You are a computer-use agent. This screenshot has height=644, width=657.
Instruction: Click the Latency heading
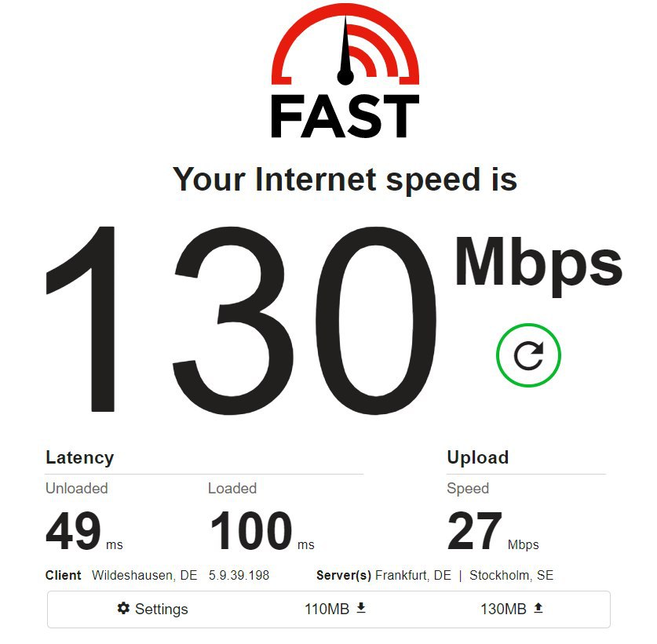pos(79,457)
